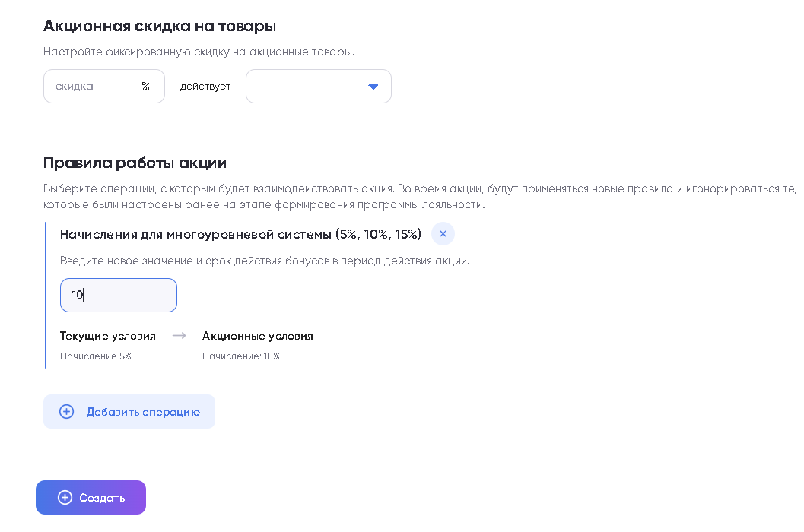
Task: Select the Акционные условия label
Action: [x=258, y=336]
